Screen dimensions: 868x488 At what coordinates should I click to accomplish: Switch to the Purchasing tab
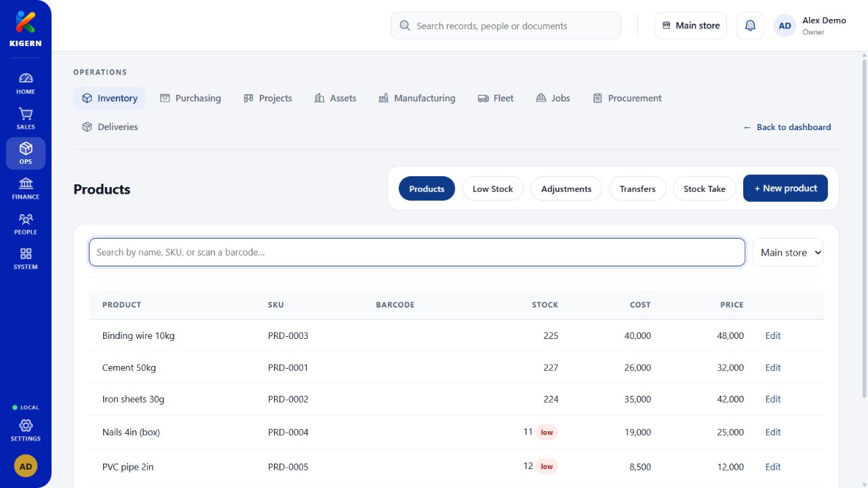point(191,98)
